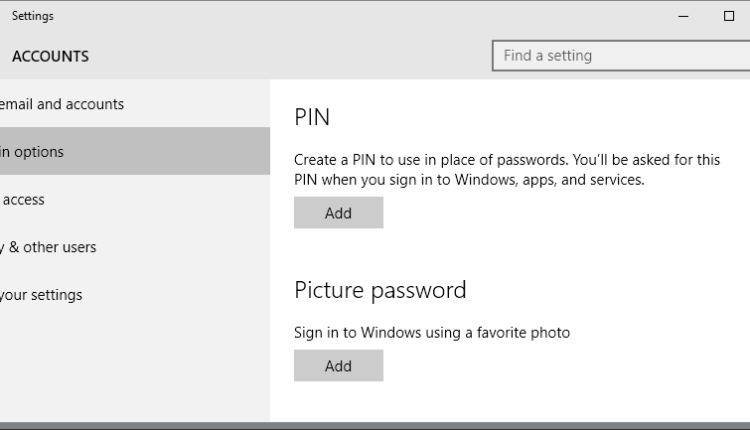Viewport: 750px width, 430px height.
Task: Click the Add button under PIN
Action: pyautogui.click(x=339, y=213)
